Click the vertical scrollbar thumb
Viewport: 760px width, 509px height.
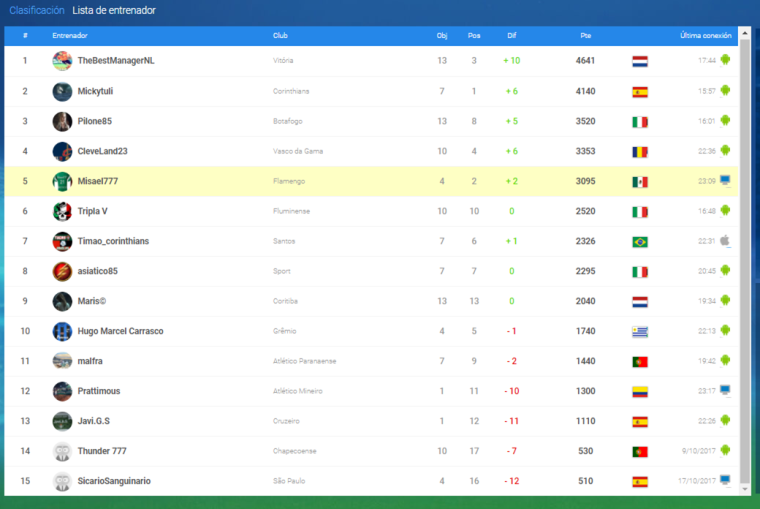(745, 261)
